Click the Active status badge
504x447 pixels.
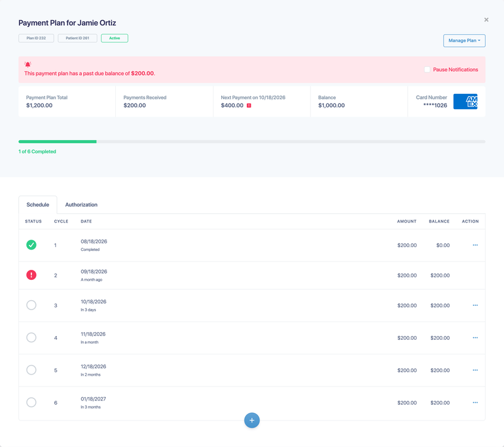115,38
